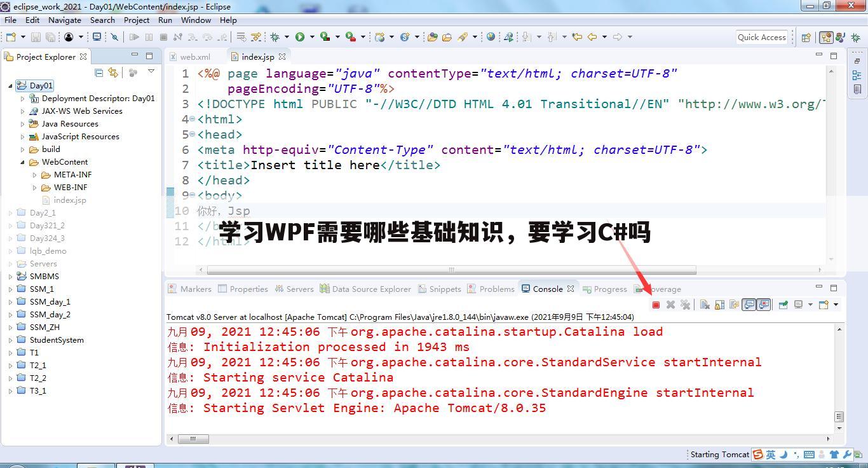Image resolution: width=868 pixels, height=468 pixels.
Task: Open the Run button dropdown arrow
Action: 312,37
